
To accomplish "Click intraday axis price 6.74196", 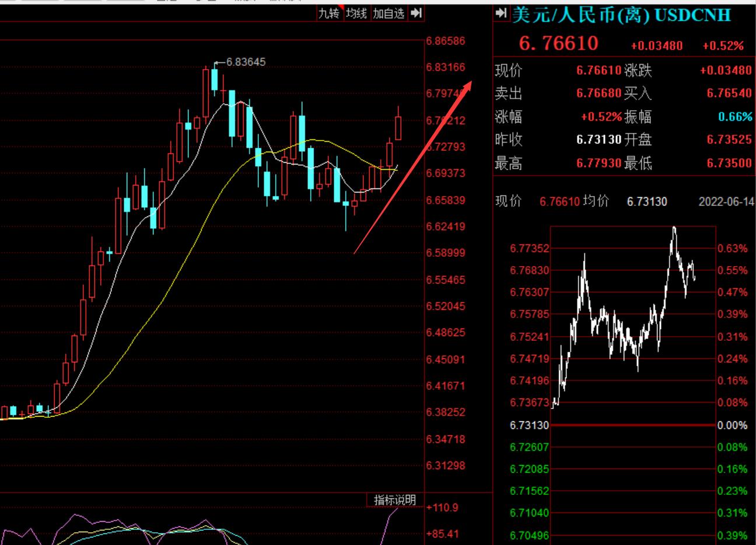I will pos(530,381).
